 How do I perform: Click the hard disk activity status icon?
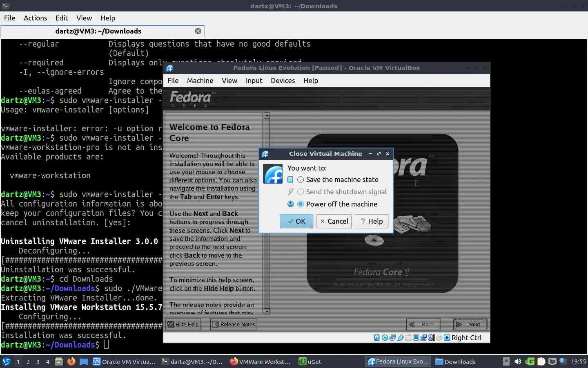pos(377,338)
